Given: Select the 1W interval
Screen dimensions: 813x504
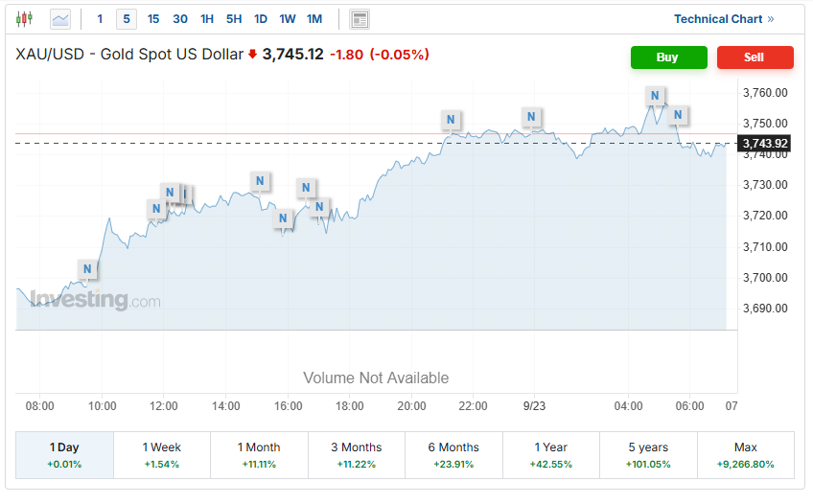Looking at the screenshot, I should pos(288,19).
